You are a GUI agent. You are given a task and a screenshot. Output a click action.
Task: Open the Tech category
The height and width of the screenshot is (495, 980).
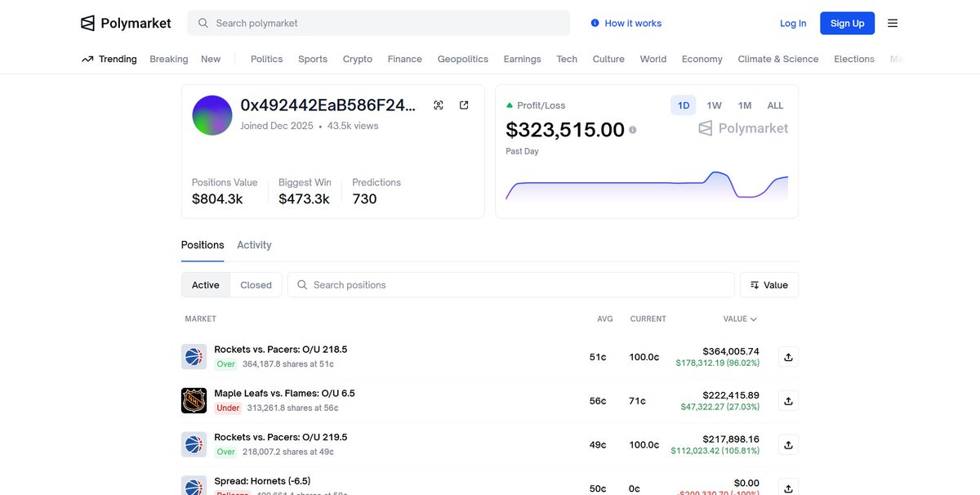(567, 59)
